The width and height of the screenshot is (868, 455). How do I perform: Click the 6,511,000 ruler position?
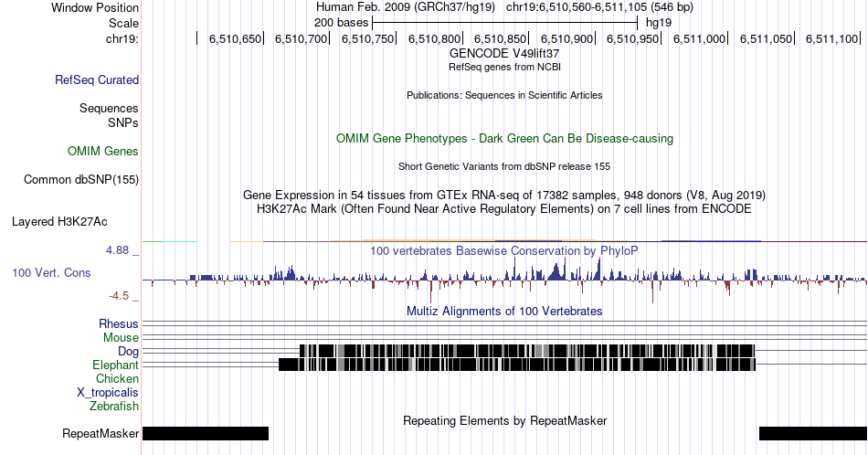click(700, 38)
